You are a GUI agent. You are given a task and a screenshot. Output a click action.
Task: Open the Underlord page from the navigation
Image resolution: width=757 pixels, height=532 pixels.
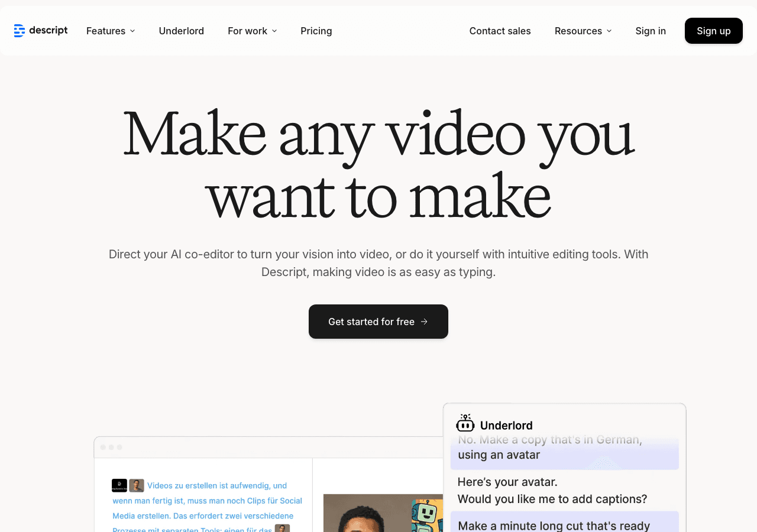[181, 31]
